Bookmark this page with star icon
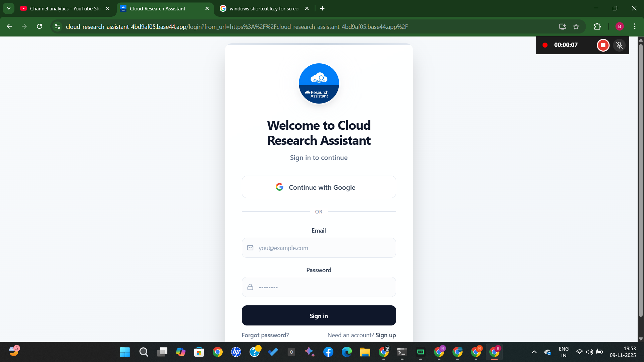Image resolution: width=644 pixels, height=362 pixels. tap(576, 26)
